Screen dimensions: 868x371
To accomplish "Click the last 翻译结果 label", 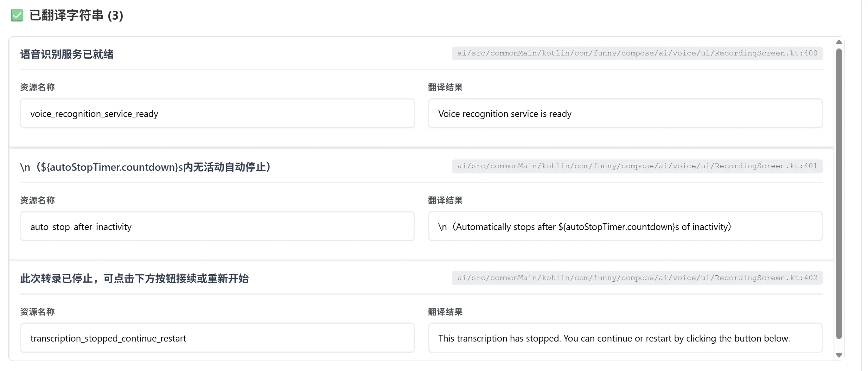I will click(445, 312).
